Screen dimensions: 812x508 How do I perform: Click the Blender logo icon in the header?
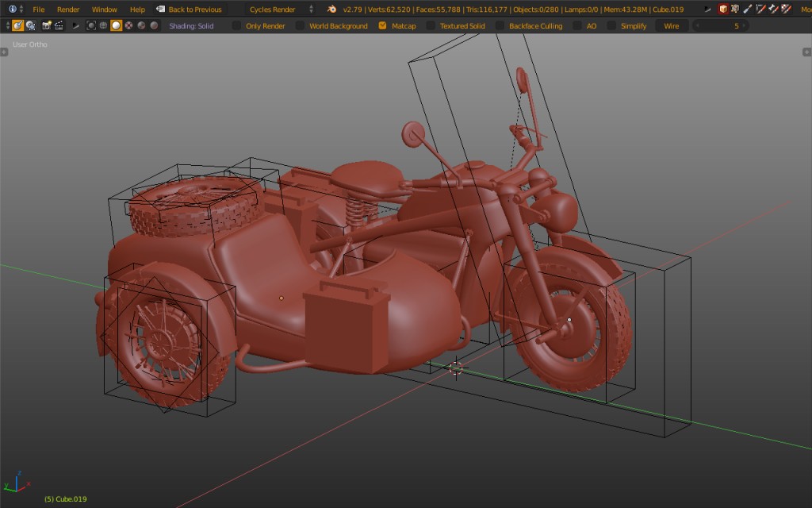point(331,9)
